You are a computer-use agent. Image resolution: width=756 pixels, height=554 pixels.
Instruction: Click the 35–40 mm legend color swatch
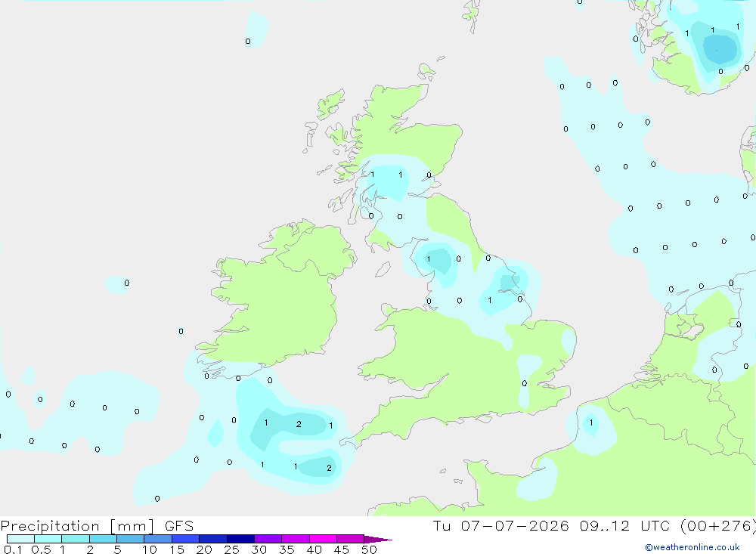[295, 539]
